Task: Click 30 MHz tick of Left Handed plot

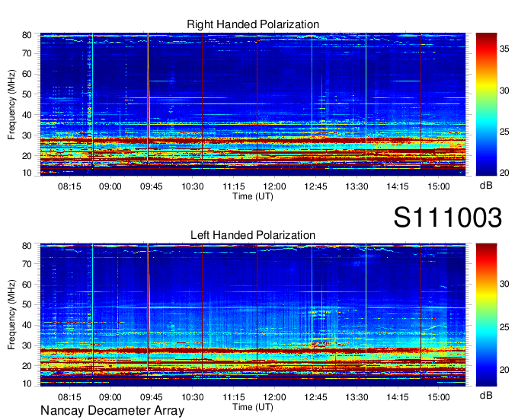Action: 27,345
